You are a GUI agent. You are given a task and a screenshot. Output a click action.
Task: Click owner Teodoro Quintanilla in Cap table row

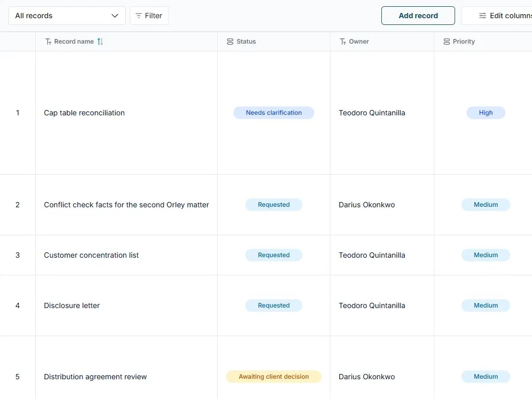372,113
